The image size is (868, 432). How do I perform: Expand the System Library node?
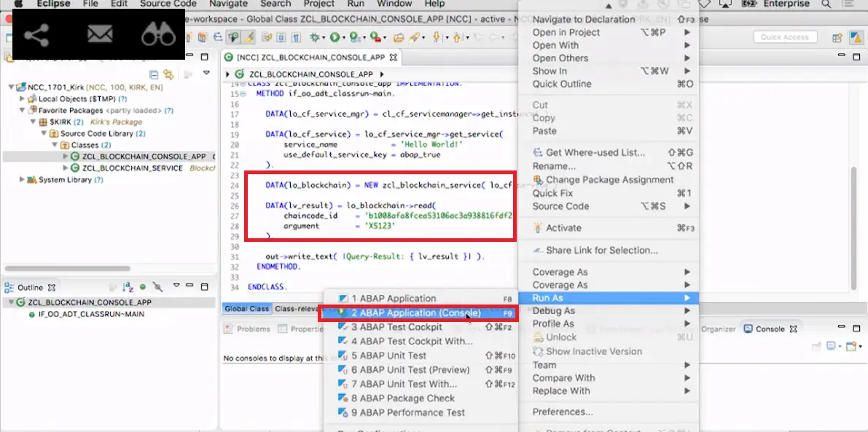coord(22,180)
